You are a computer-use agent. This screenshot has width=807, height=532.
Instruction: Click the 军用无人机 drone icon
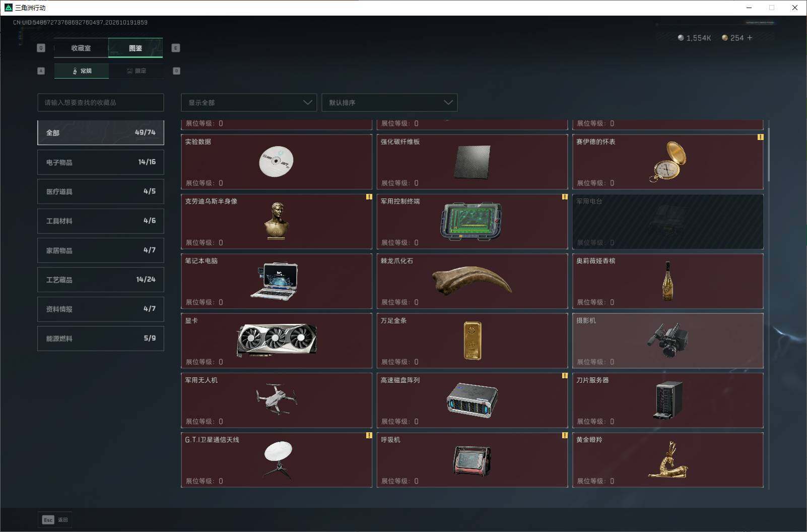277,400
